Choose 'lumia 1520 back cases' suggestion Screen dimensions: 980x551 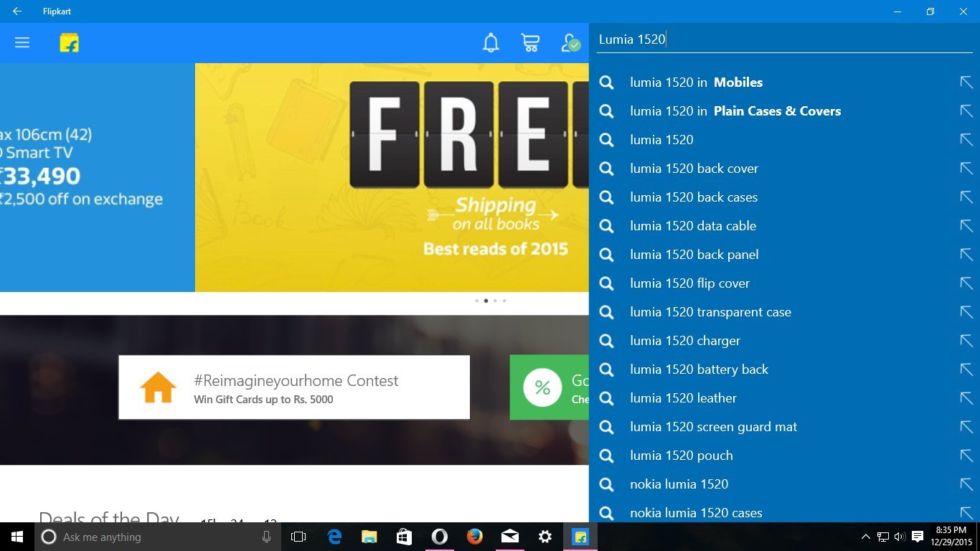click(x=784, y=197)
